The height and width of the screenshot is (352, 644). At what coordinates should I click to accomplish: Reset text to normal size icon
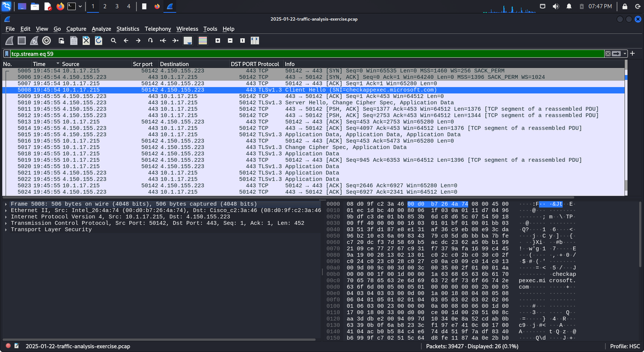(x=243, y=40)
